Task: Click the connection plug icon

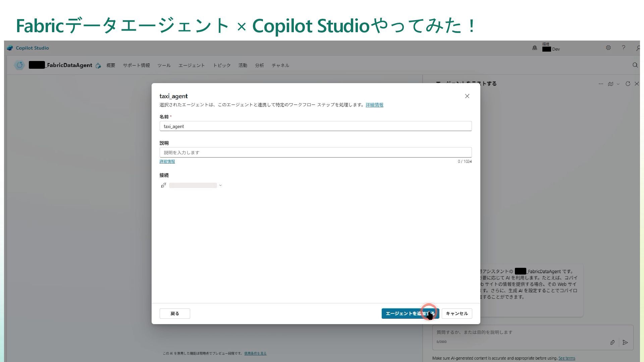Action: click(x=163, y=185)
